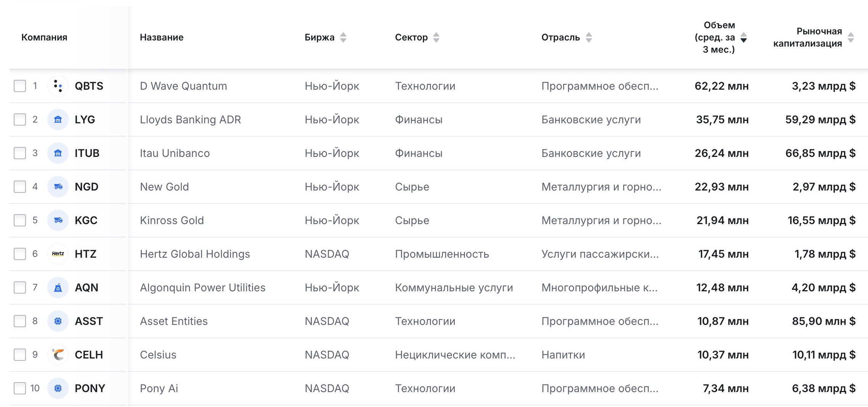Check the box for AQN row
The height and width of the screenshot is (407, 868).
(20, 287)
